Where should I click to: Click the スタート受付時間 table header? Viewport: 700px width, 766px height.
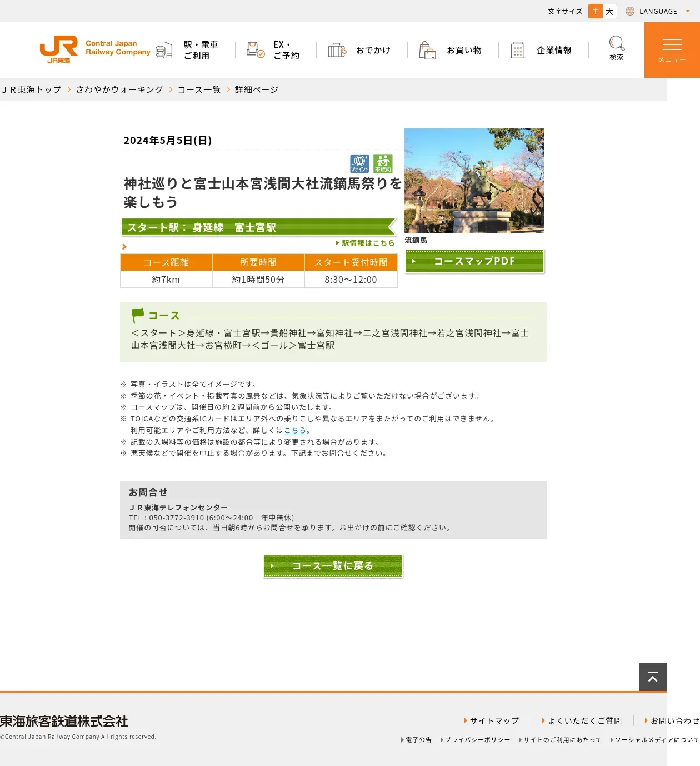pos(351,262)
